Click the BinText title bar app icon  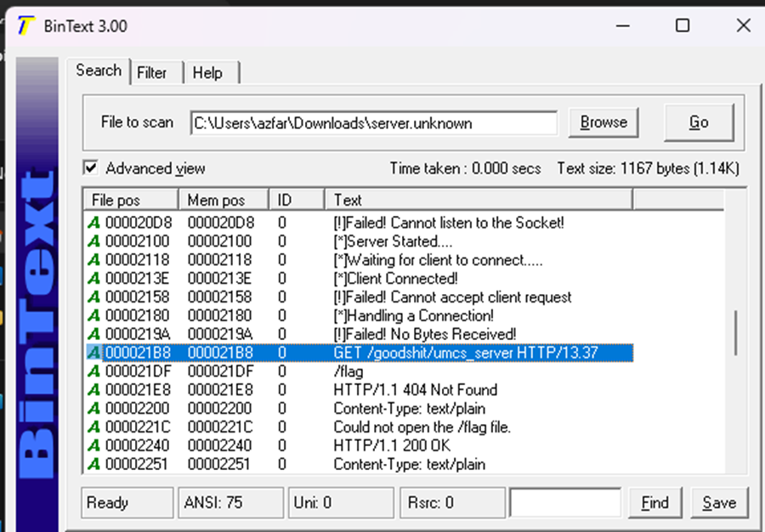[x=28, y=25]
